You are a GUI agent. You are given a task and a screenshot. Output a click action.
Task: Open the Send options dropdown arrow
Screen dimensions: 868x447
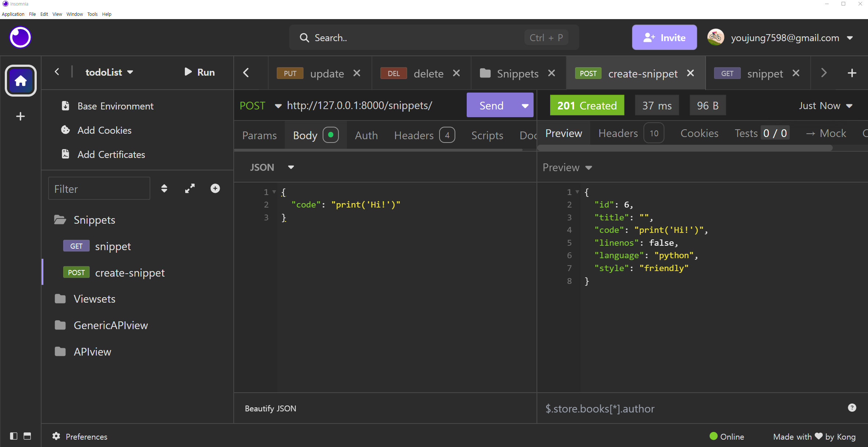pos(525,106)
